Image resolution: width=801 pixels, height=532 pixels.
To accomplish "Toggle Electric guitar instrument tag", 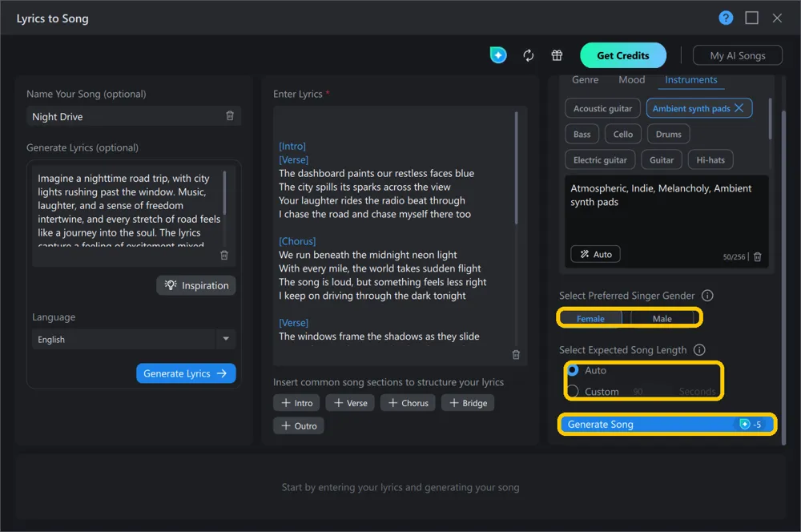I will click(600, 160).
